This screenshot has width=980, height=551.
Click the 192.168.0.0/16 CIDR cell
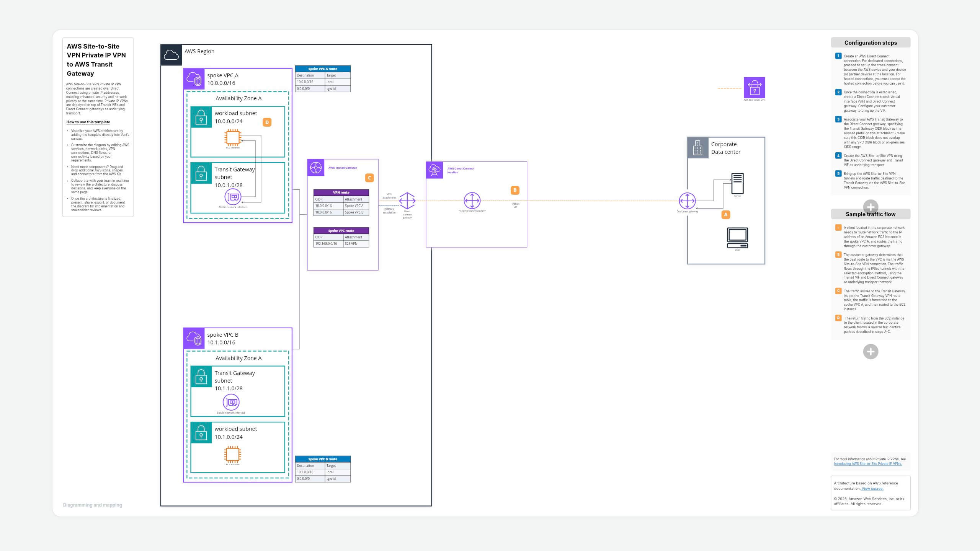[328, 244]
